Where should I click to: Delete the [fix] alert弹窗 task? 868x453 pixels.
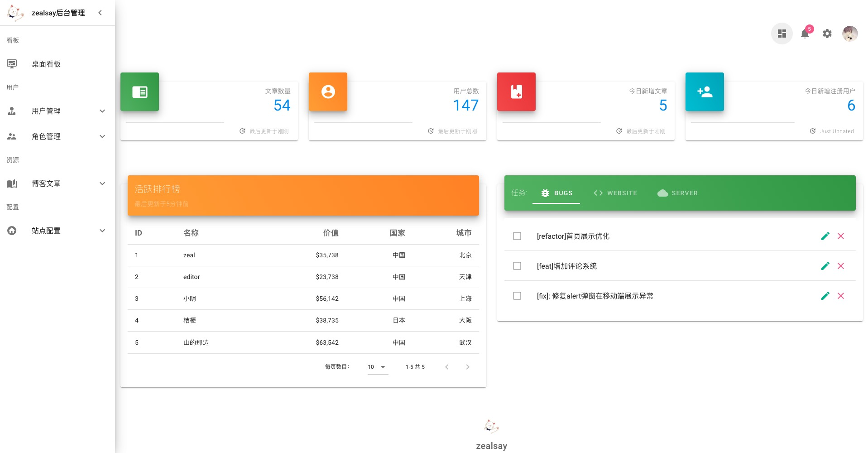pos(841,296)
